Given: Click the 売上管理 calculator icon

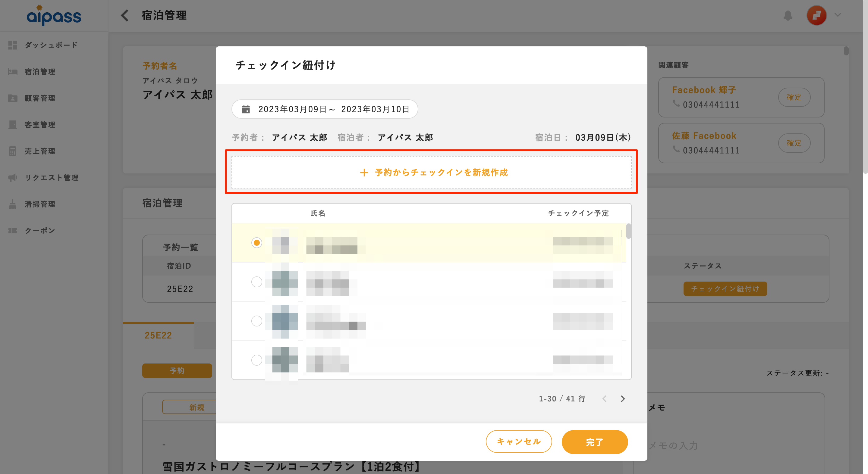Looking at the screenshot, I should coord(13,151).
